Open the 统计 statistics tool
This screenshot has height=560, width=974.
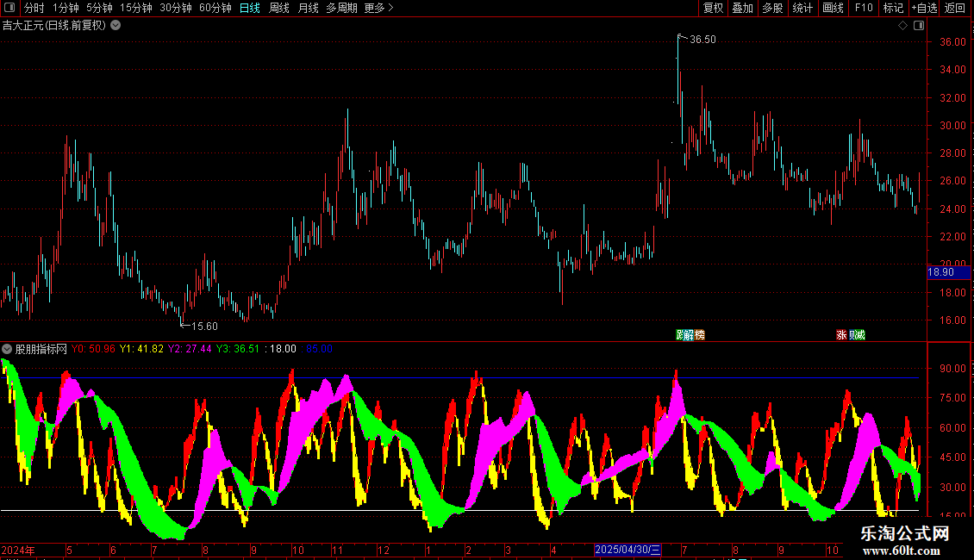coord(802,8)
